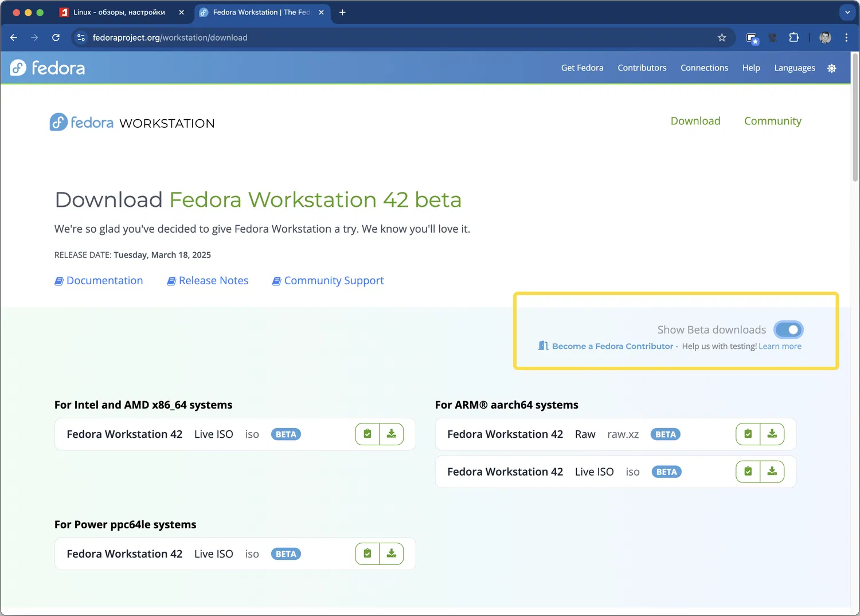Click the 'Download Fedora Workstation 42 beta' heading
860x616 pixels.
[258, 199]
